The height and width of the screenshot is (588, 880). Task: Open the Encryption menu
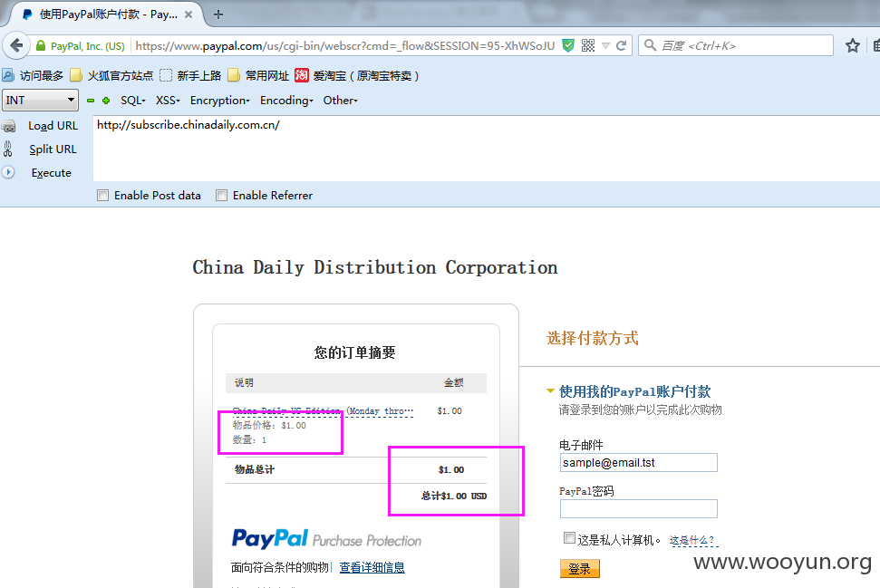[x=220, y=101]
